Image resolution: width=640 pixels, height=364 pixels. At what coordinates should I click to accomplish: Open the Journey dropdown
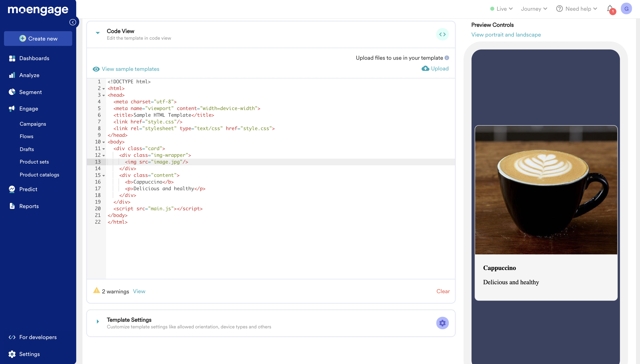534,9
